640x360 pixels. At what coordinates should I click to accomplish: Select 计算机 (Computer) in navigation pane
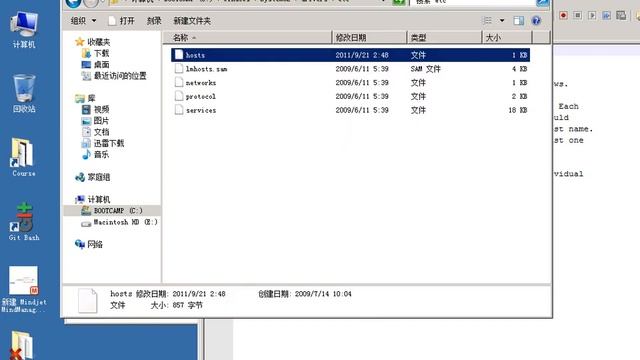click(93, 199)
